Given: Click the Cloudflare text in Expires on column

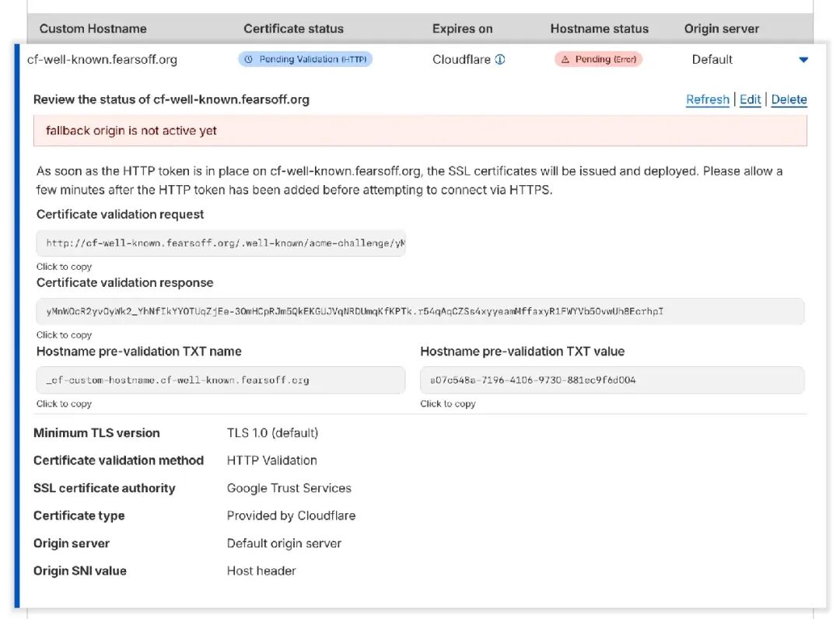Looking at the screenshot, I should point(461,59).
